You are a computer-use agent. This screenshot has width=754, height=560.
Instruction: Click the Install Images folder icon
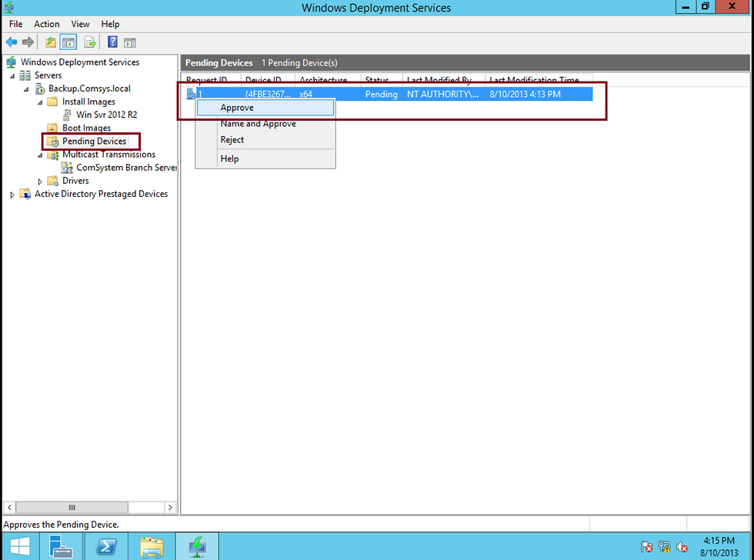pos(52,102)
